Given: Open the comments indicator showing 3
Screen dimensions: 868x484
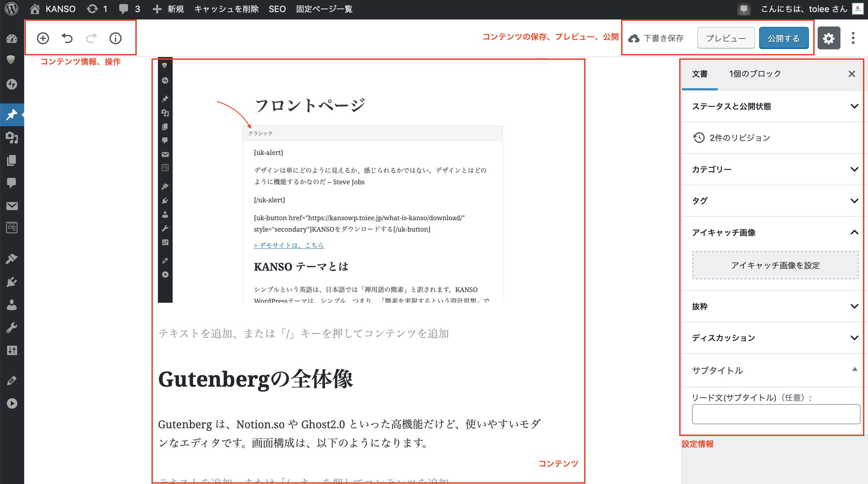Looking at the screenshot, I should [x=129, y=9].
